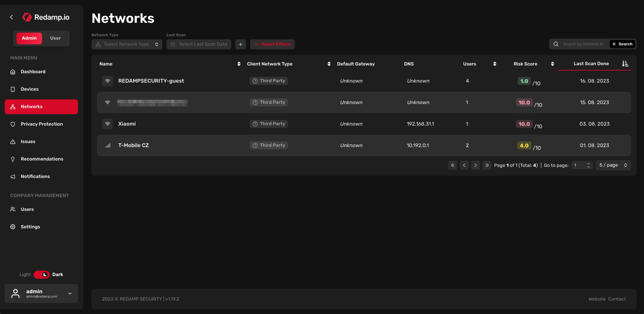The height and width of the screenshot is (314, 644).
Task: Click Go to page number field
Action: pos(582,165)
